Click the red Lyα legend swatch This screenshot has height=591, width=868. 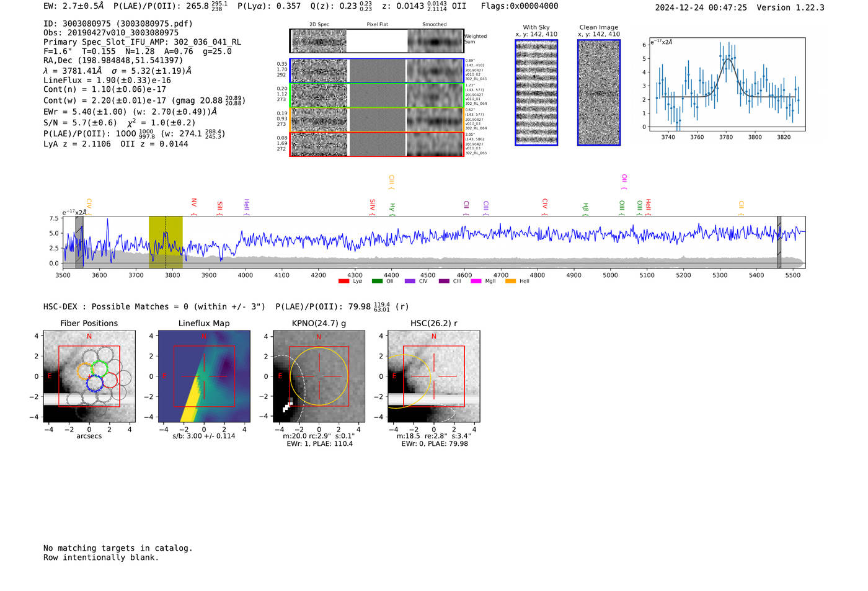coord(343,282)
